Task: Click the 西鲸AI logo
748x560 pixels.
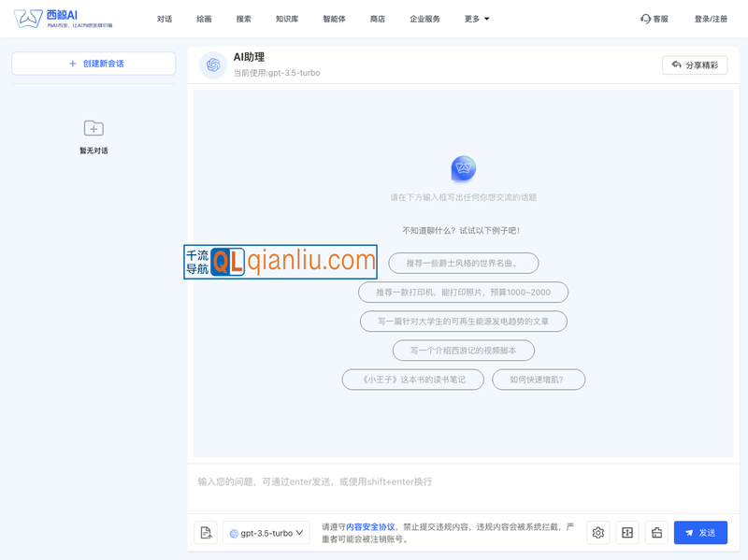Action: [63, 19]
